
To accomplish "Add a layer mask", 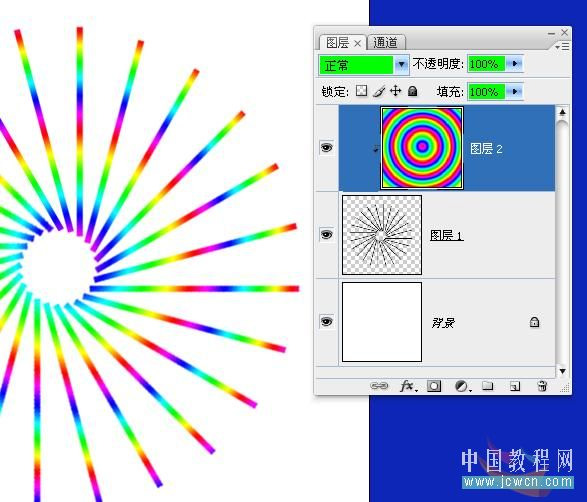I will click(x=434, y=386).
